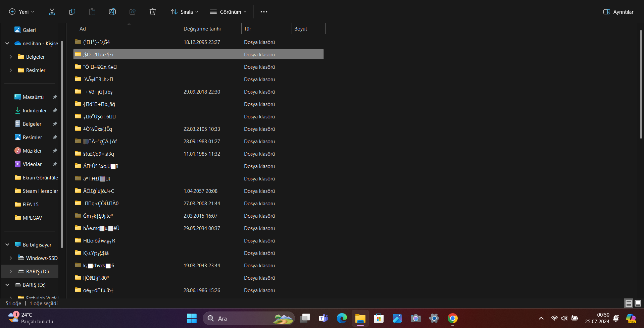
Task: Open Ekran Görüntüle folder in sidebar
Action: (36, 178)
